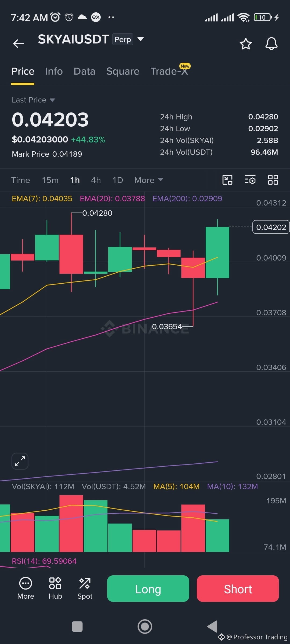Open the Trade-X tab
290x644 pixels.
[169, 71]
